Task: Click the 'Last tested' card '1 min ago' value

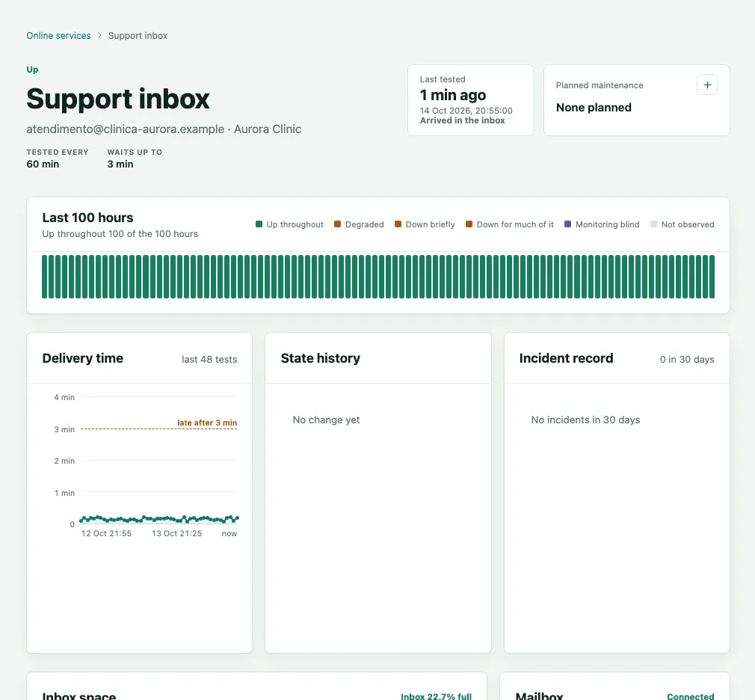Action: click(x=452, y=95)
